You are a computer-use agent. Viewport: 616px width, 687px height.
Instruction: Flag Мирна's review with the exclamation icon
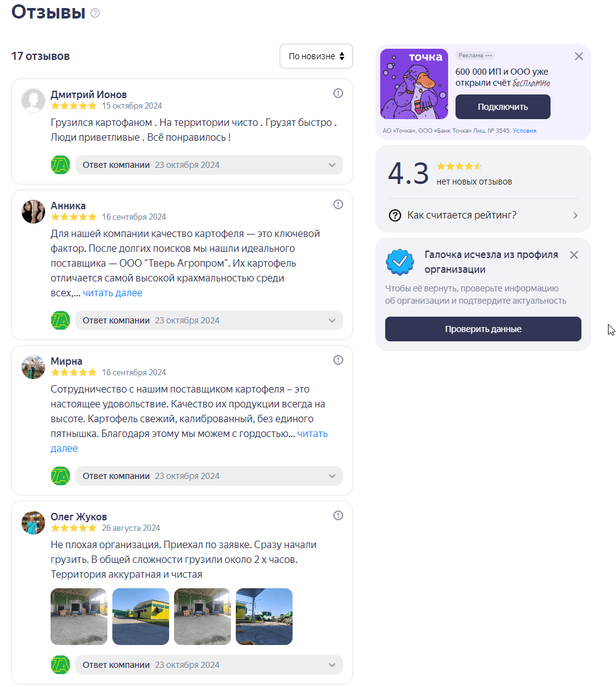tap(338, 360)
